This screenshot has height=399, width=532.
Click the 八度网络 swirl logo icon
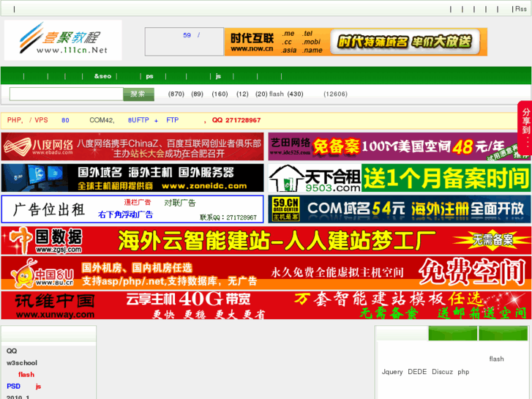pos(17,146)
